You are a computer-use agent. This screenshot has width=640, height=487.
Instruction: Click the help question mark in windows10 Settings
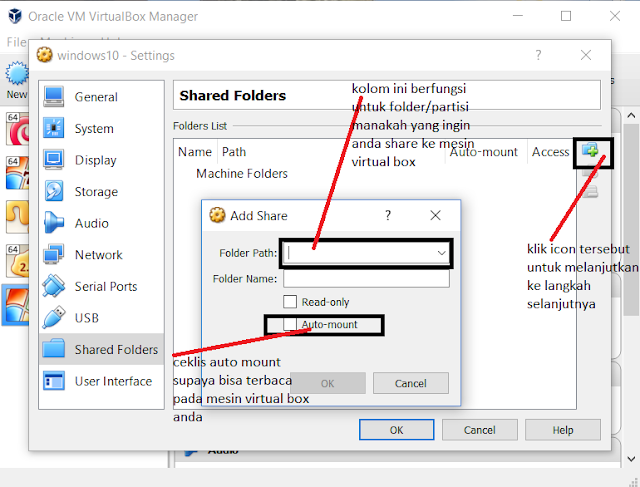click(x=538, y=55)
